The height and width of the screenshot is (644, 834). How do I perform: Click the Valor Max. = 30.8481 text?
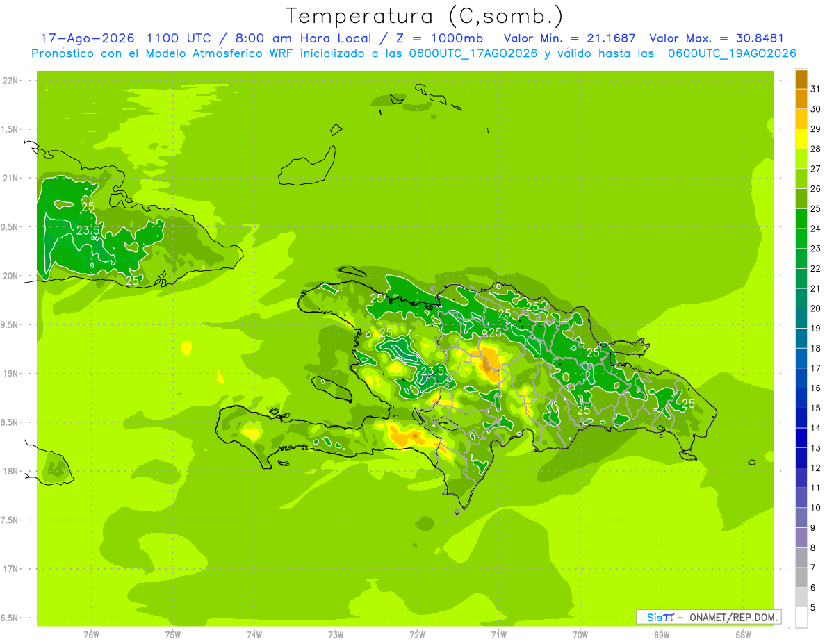(x=716, y=38)
